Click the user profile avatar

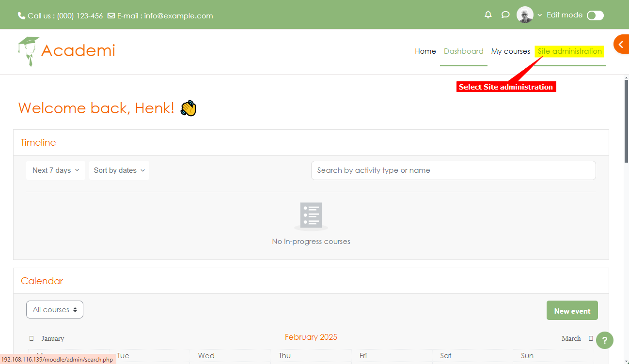525,15
